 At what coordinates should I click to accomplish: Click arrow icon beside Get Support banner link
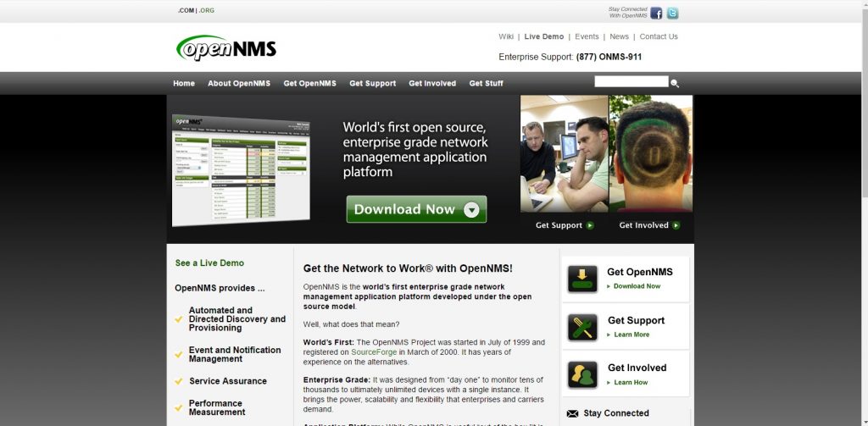[x=590, y=225]
